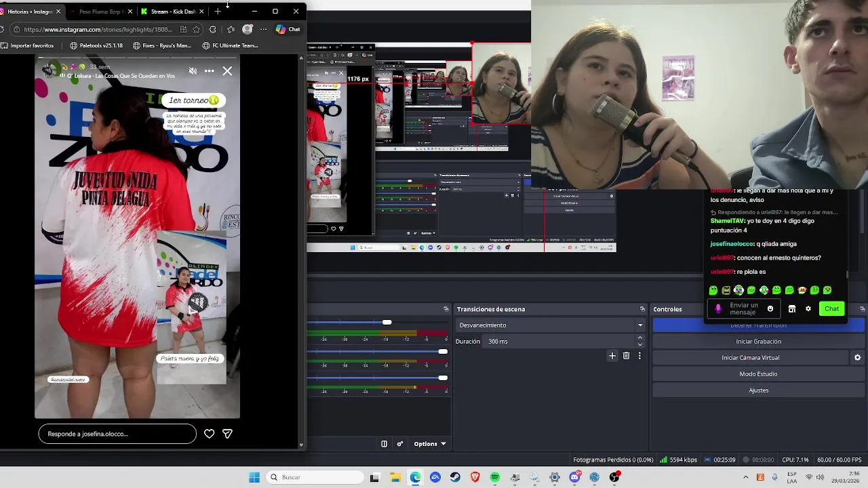This screenshot has height=488, width=868.
Task: Open virtual camera settings gear
Action: (x=857, y=358)
